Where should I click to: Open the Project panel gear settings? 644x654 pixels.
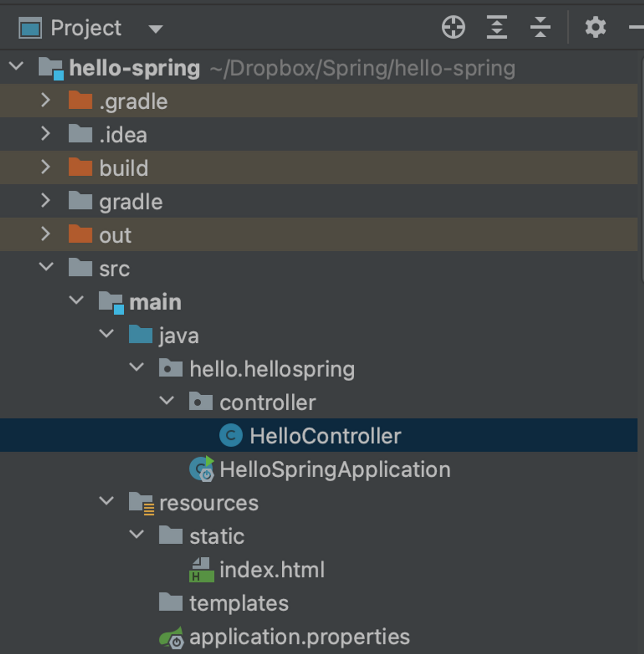pyautogui.click(x=595, y=27)
